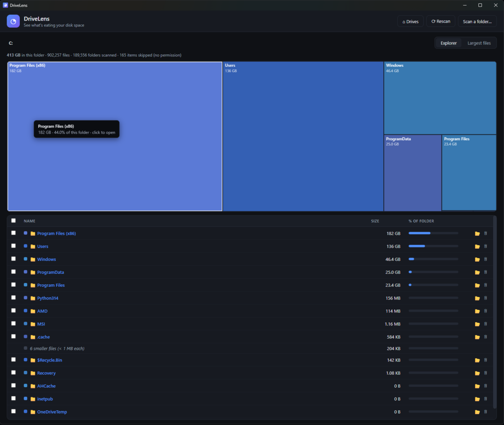
Task: Click the trash icon for ProgramData
Action: [x=486, y=272]
